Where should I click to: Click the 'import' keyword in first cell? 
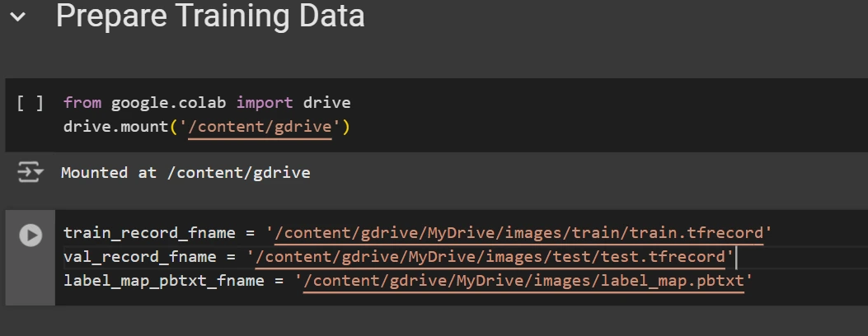click(265, 103)
